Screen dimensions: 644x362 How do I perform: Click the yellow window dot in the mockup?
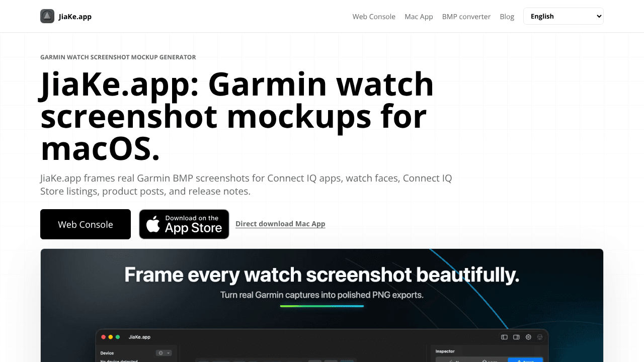click(111, 337)
